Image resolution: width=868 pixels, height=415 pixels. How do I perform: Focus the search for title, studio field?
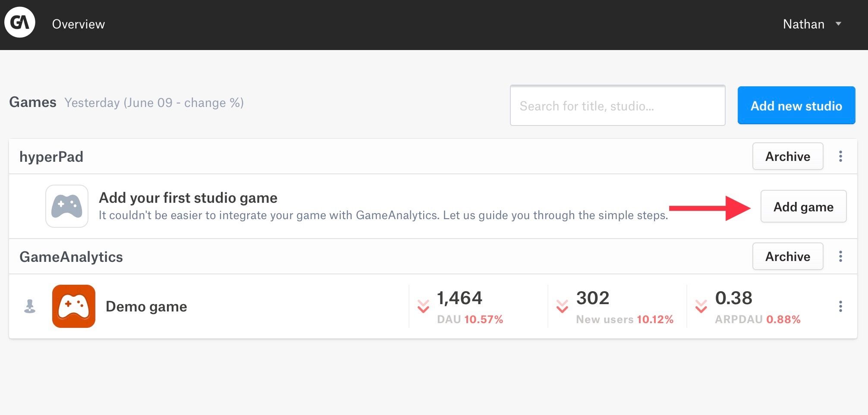click(x=617, y=106)
